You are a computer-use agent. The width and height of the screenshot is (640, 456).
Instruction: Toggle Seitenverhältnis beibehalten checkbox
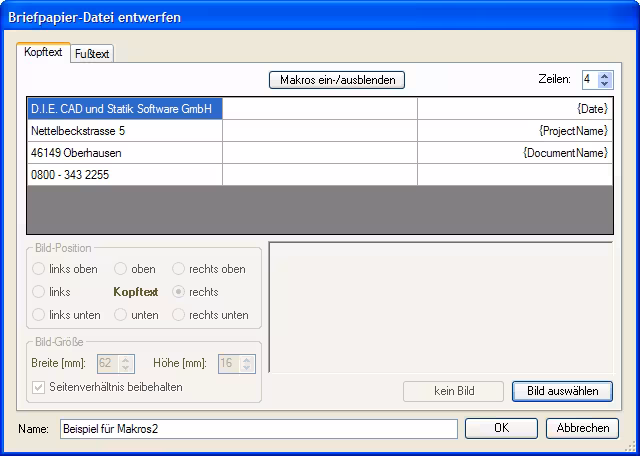pyautogui.click(x=40, y=387)
